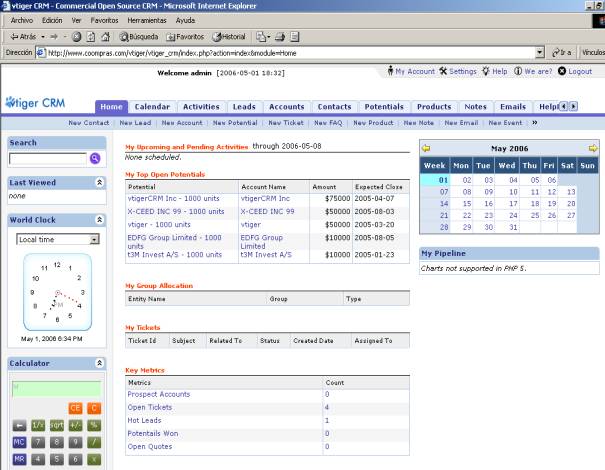This screenshot has height=470, width=605.
Task: Go to previous month in calendar
Action: [426, 148]
